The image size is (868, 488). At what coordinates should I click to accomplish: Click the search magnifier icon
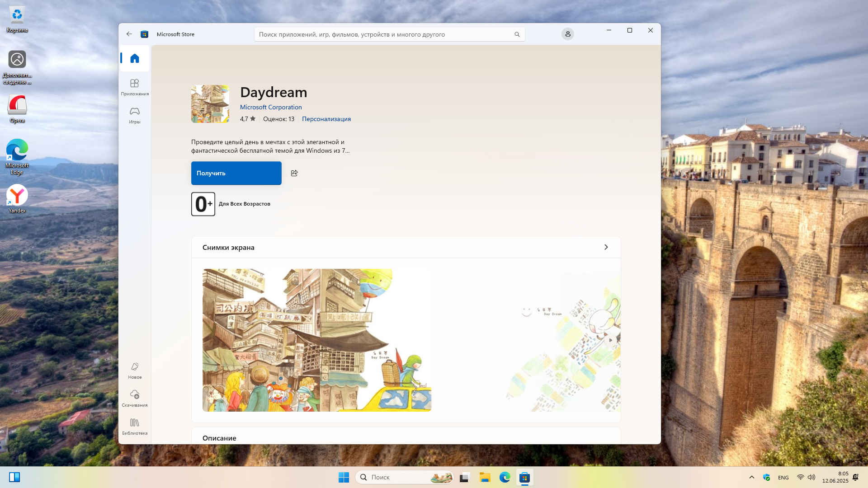[517, 34]
